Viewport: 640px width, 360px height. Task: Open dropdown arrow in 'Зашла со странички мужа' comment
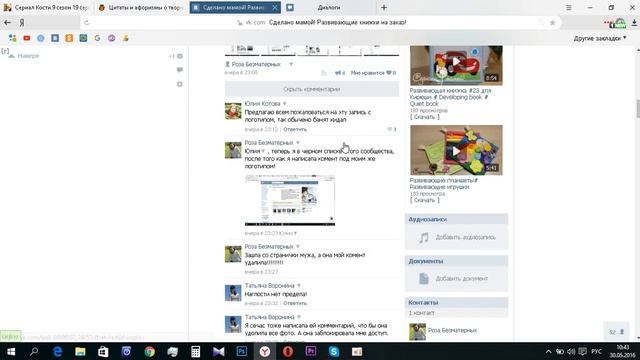tap(298, 247)
